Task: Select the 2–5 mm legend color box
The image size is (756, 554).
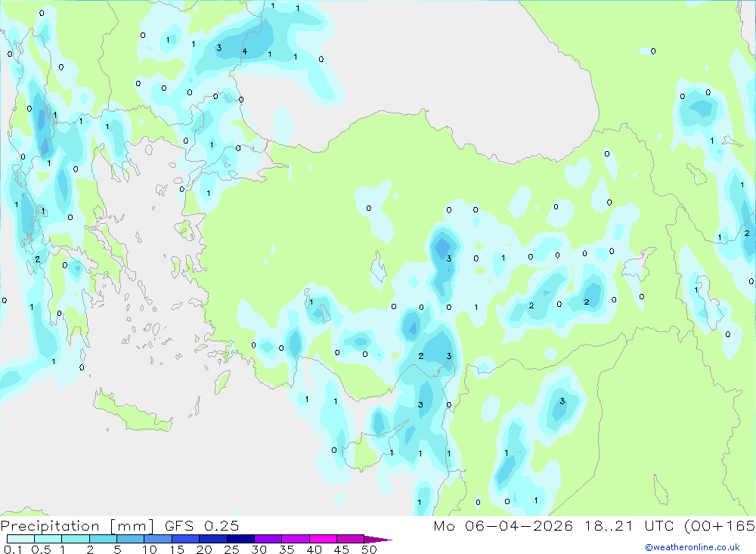Action: click(x=103, y=539)
